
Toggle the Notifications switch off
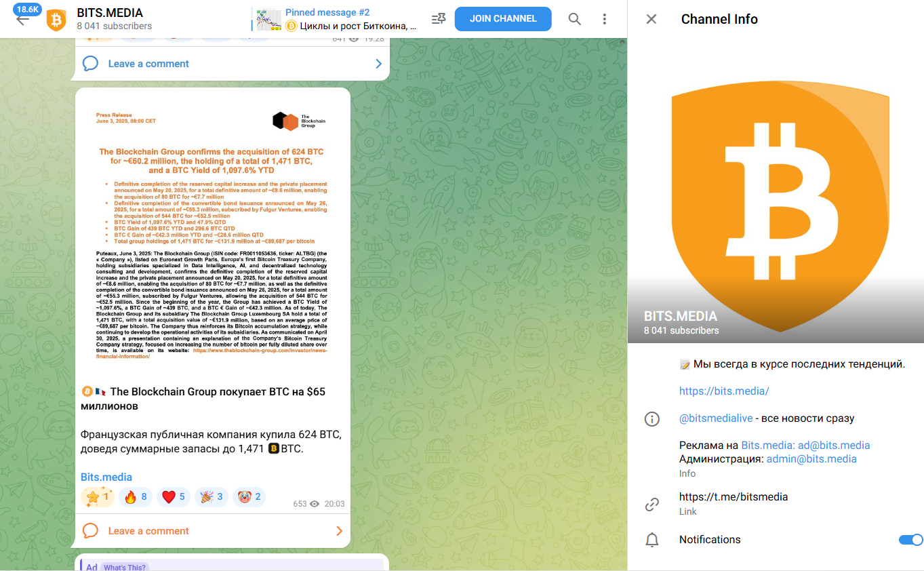click(910, 540)
